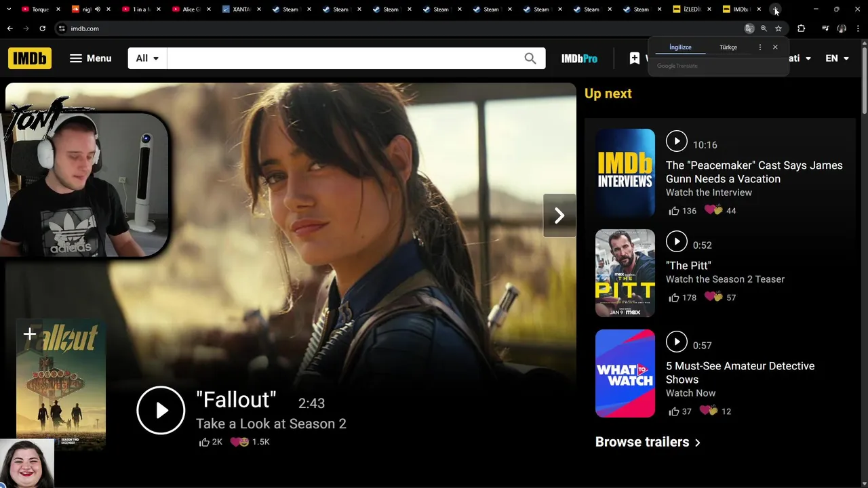Image resolution: width=868 pixels, height=488 pixels.
Task: Mute the audio-playing "nig" tab speaker icon
Action: point(98,9)
